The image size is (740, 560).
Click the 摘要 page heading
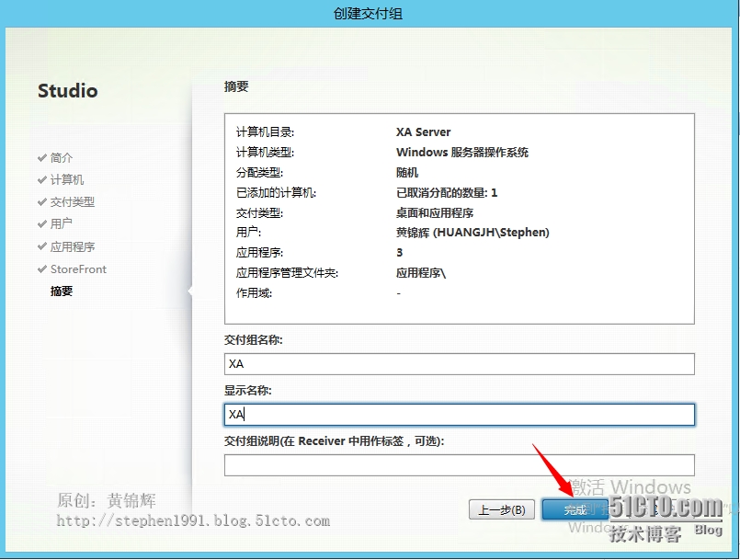236,86
